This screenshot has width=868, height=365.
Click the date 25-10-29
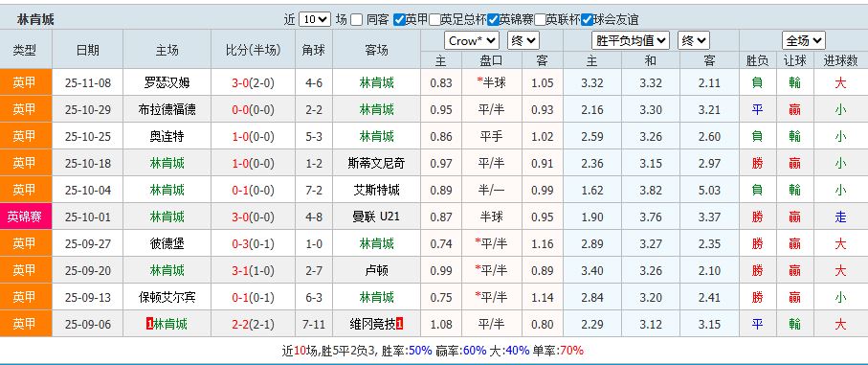click(x=87, y=109)
